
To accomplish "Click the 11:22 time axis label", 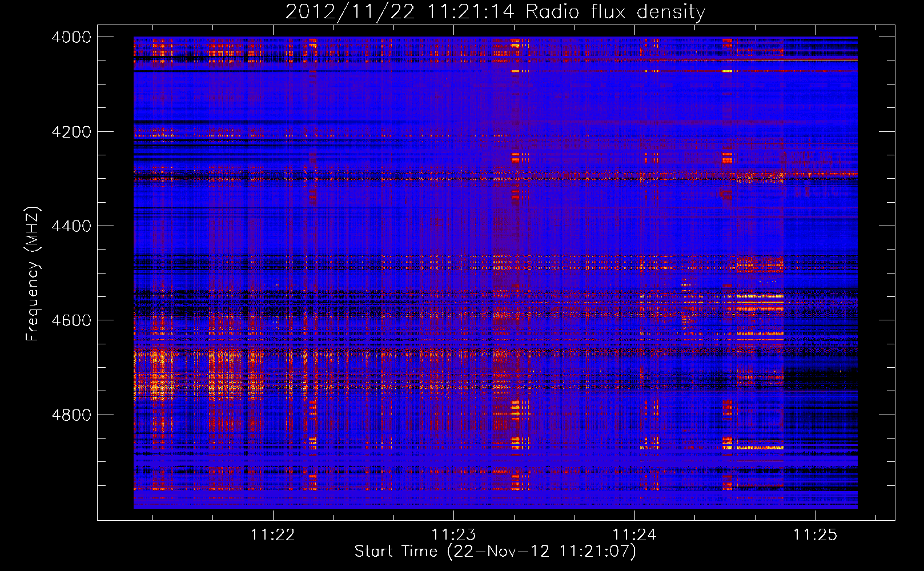I will [273, 534].
